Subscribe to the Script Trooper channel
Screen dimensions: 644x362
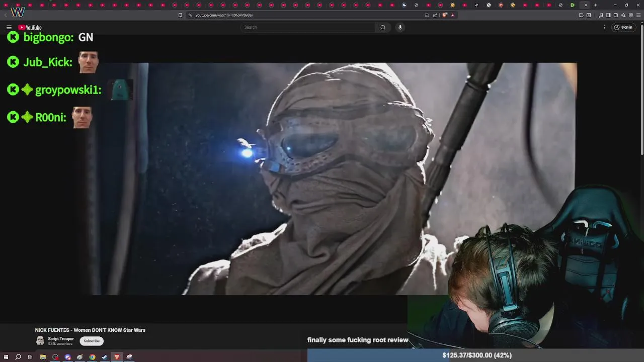(92, 341)
